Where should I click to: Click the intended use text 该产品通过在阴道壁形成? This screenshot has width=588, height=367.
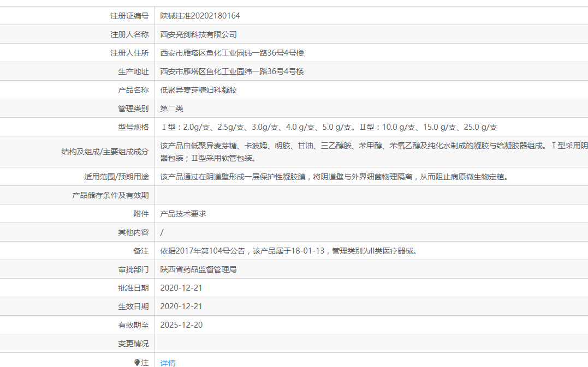pyautogui.click(x=334, y=177)
